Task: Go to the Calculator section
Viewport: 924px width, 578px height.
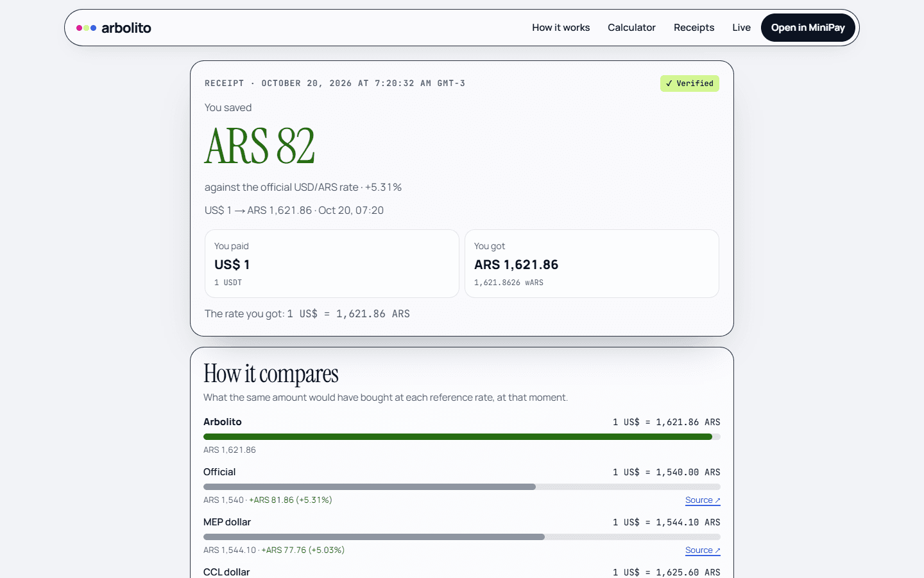Action: click(x=631, y=28)
